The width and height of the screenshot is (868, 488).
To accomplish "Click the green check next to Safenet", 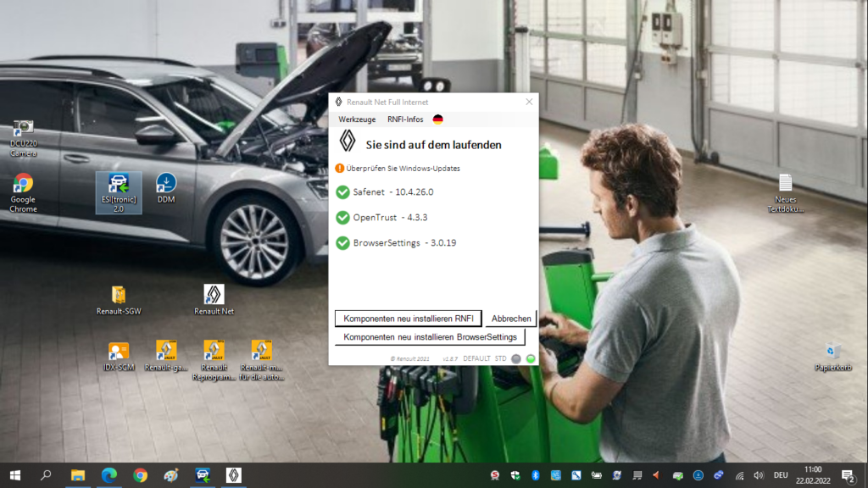I will pyautogui.click(x=342, y=192).
